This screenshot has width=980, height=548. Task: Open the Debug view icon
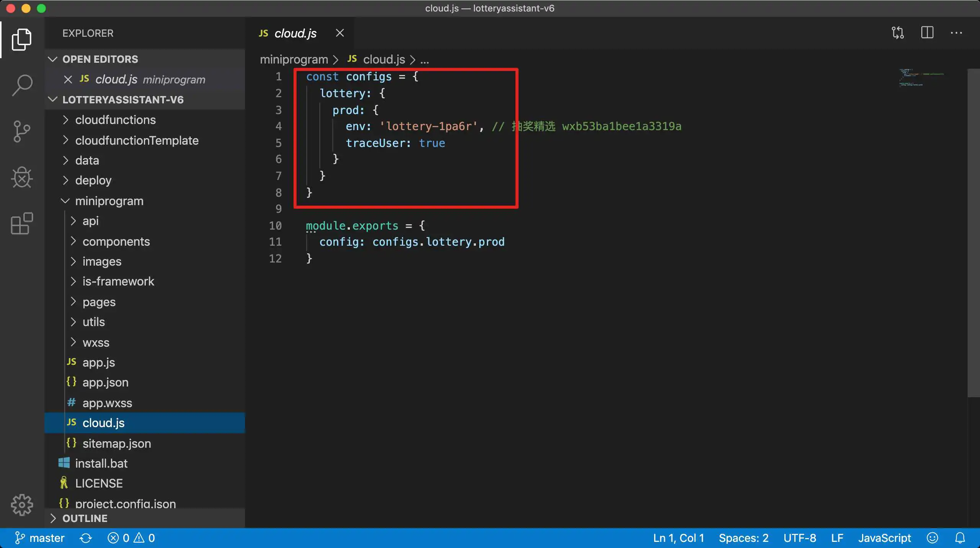click(x=22, y=178)
